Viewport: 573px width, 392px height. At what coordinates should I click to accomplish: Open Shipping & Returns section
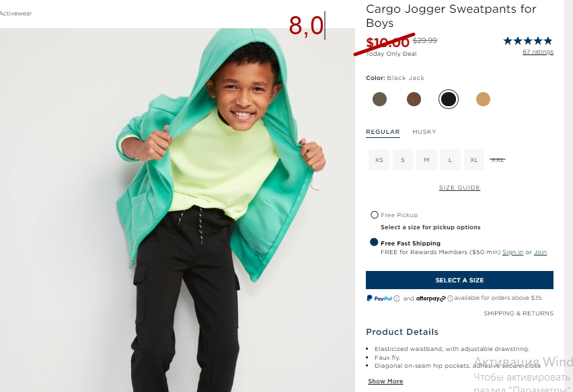(x=519, y=313)
